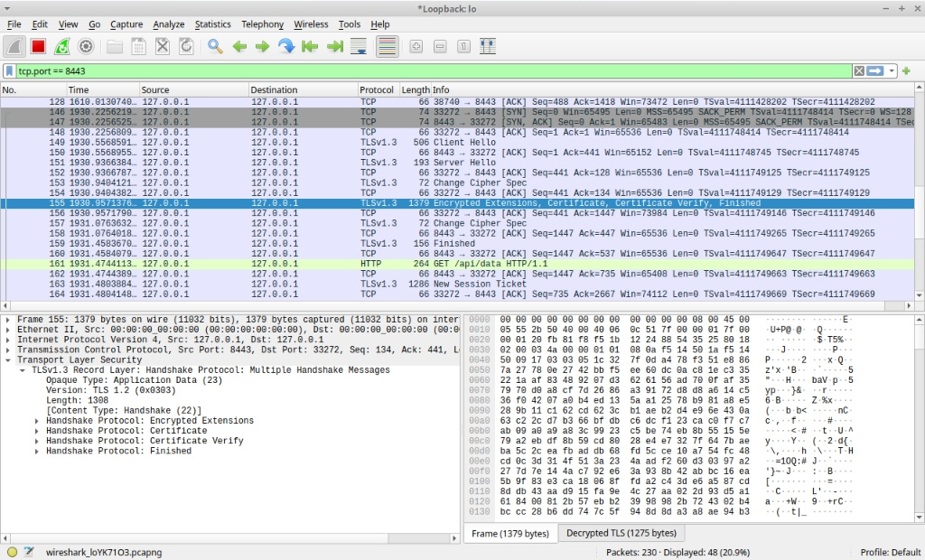Viewport: 925px width, 560px height.
Task: Zoom in on packet text
Action: click(x=416, y=47)
